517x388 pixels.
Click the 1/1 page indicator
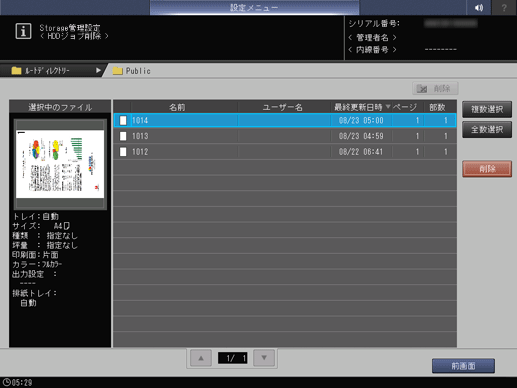tap(233, 358)
